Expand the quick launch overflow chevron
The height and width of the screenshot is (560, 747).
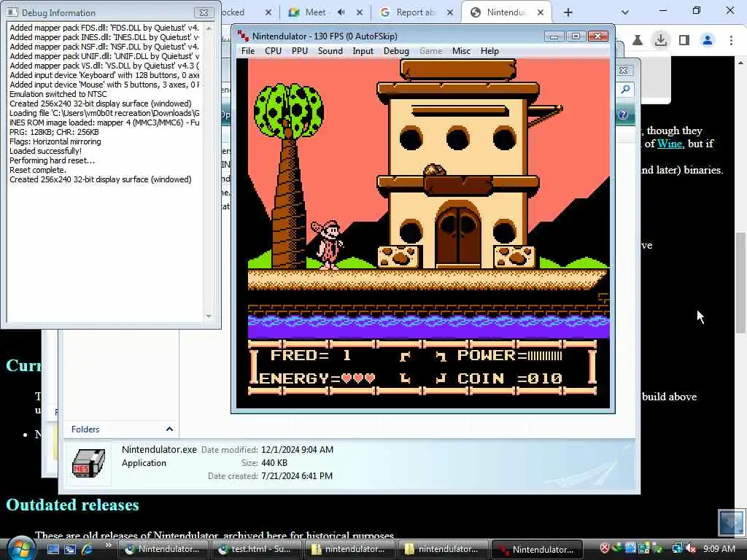[108, 545]
